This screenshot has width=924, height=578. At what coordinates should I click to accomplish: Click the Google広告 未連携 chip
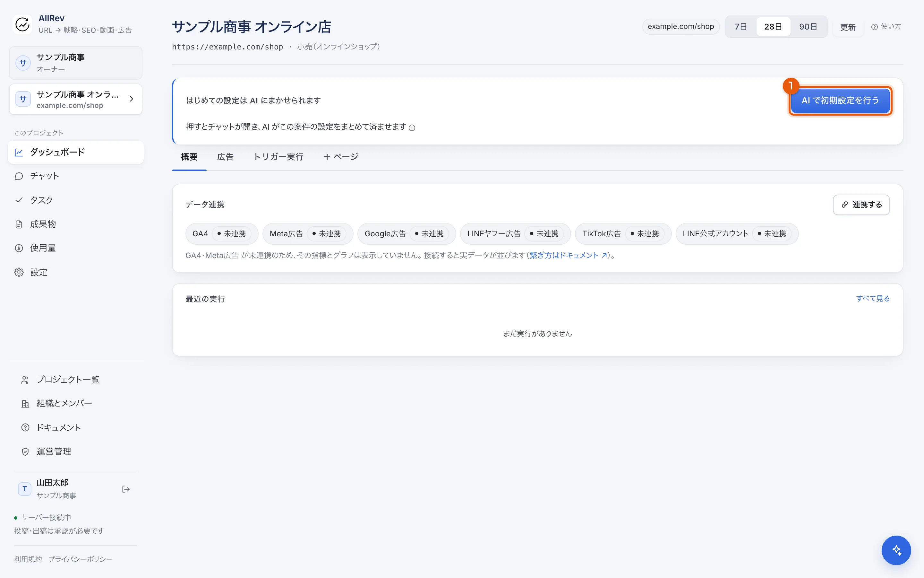tap(406, 233)
